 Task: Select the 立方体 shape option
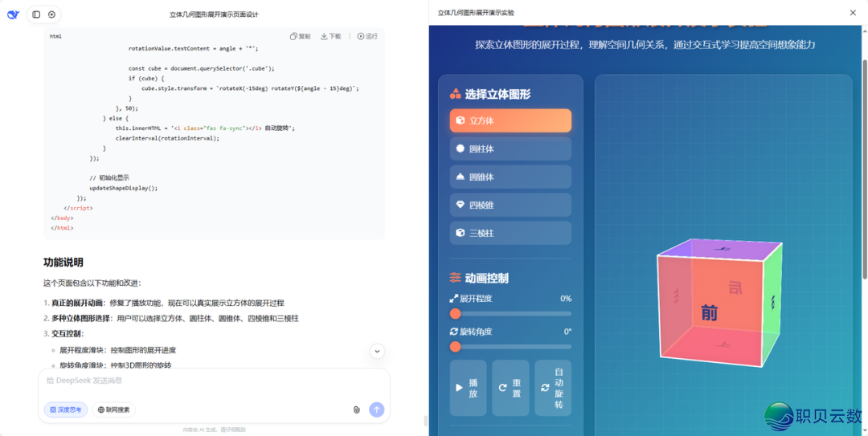click(510, 120)
